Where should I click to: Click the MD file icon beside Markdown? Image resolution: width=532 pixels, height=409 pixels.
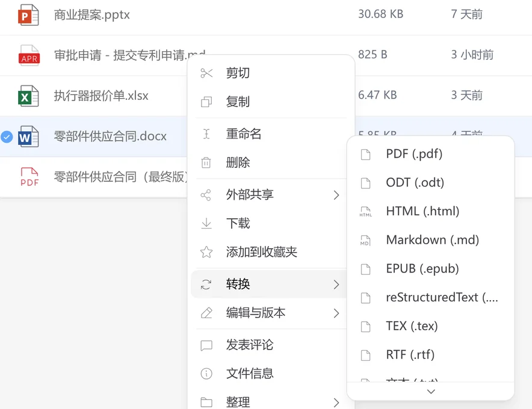[365, 241]
